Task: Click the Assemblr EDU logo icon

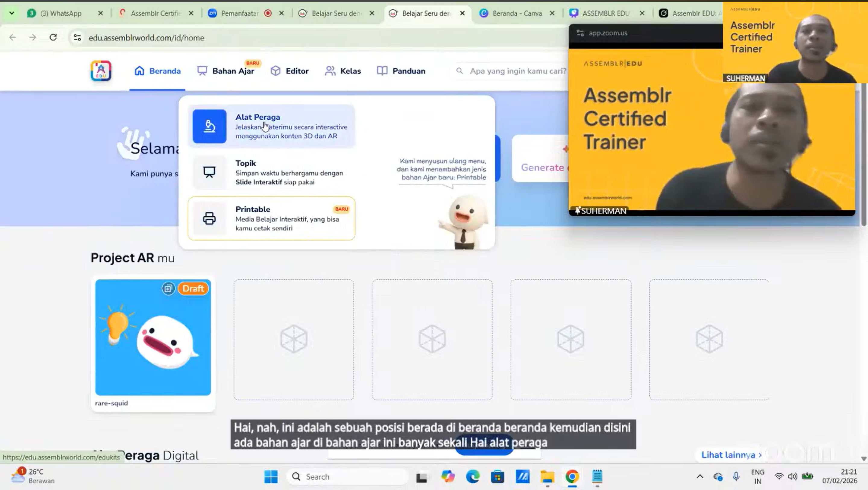Action: [101, 71]
